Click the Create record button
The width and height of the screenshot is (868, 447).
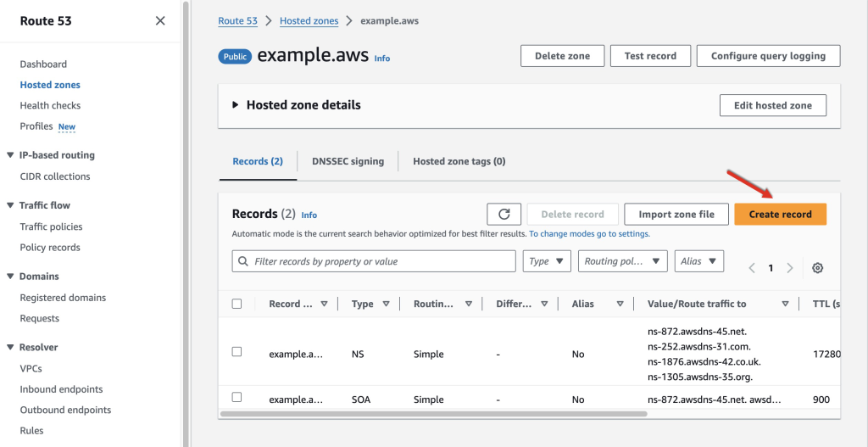coord(781,215)
